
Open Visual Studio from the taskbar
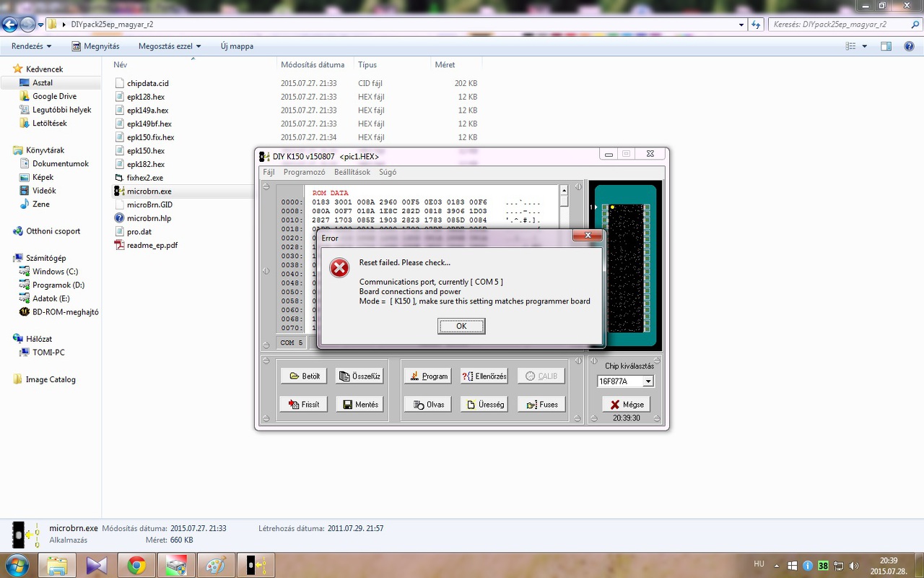[97, 565]
